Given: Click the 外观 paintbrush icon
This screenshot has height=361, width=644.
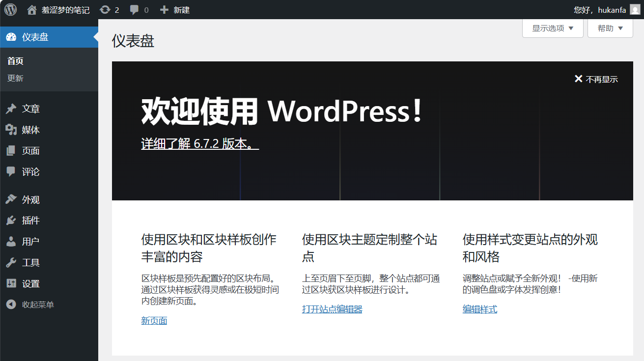Looking at the screenshot, I should coord(11,199).
